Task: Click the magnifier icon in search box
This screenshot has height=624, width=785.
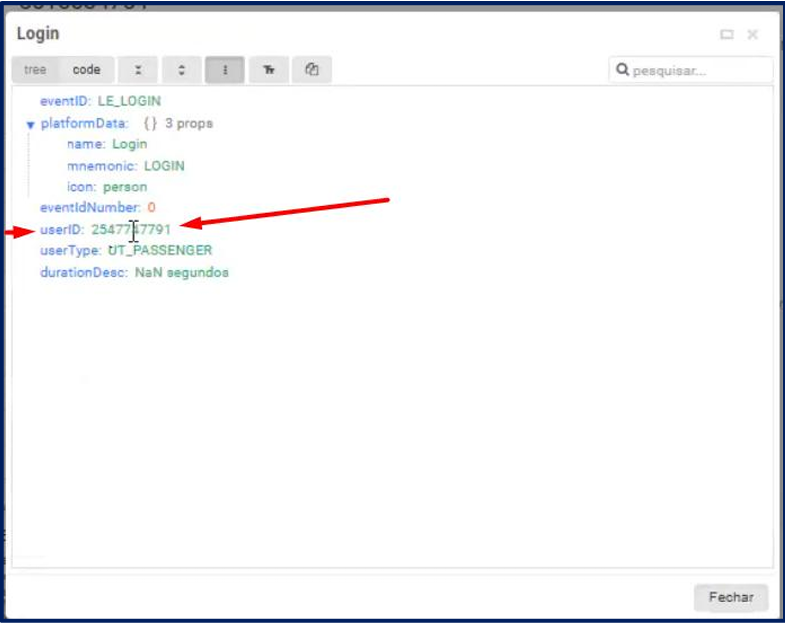Action: click(623, 71)
